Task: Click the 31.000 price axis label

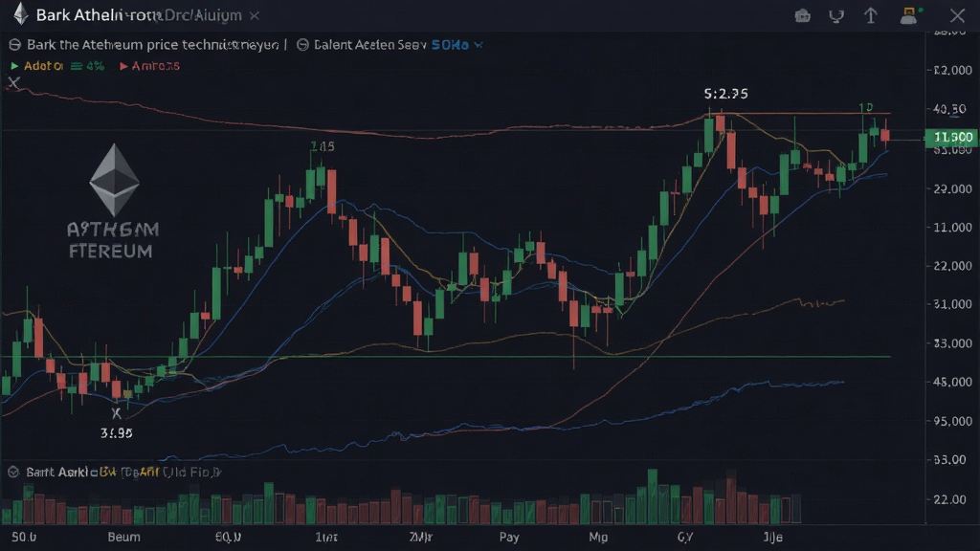Action: [x=952, y=304]
